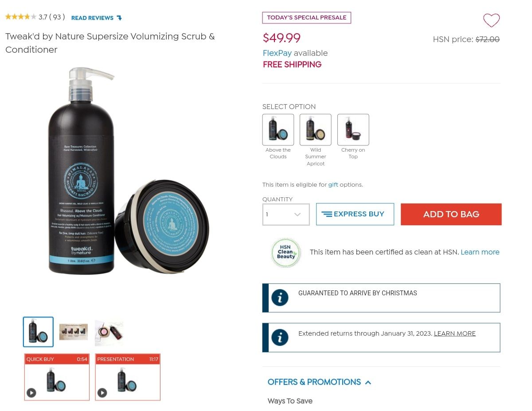
Task: Select the Above the Clouds option
Action: pyautogui.click(x=278, y=129)
